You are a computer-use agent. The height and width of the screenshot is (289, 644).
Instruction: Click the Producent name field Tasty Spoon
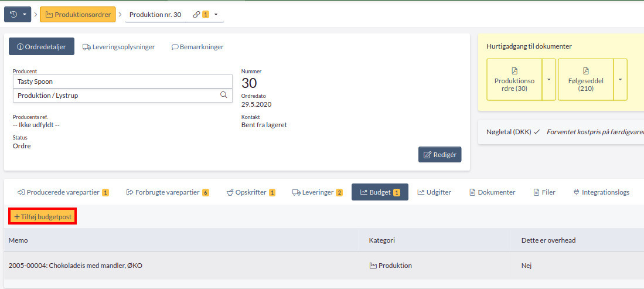(122, 81)
